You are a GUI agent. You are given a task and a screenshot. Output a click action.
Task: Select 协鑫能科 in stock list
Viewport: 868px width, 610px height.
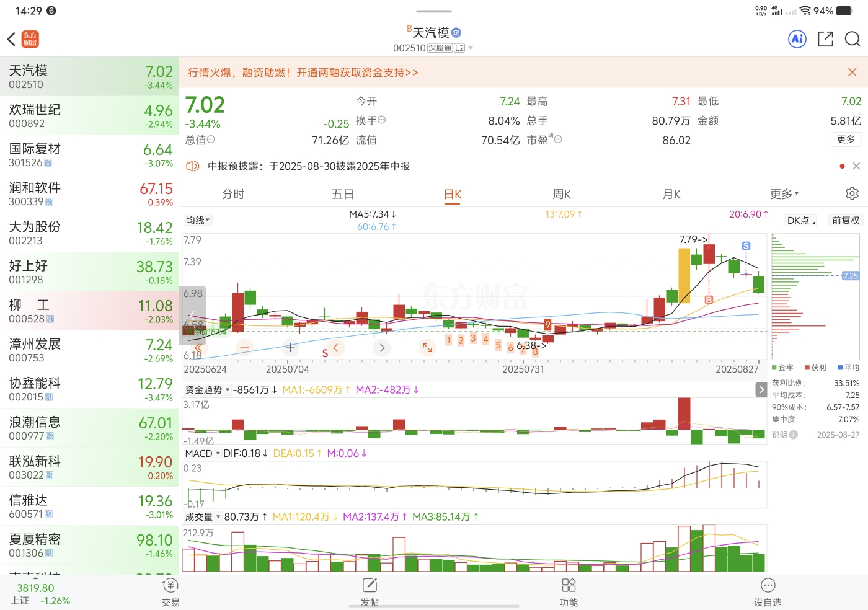tap(89, 389)
